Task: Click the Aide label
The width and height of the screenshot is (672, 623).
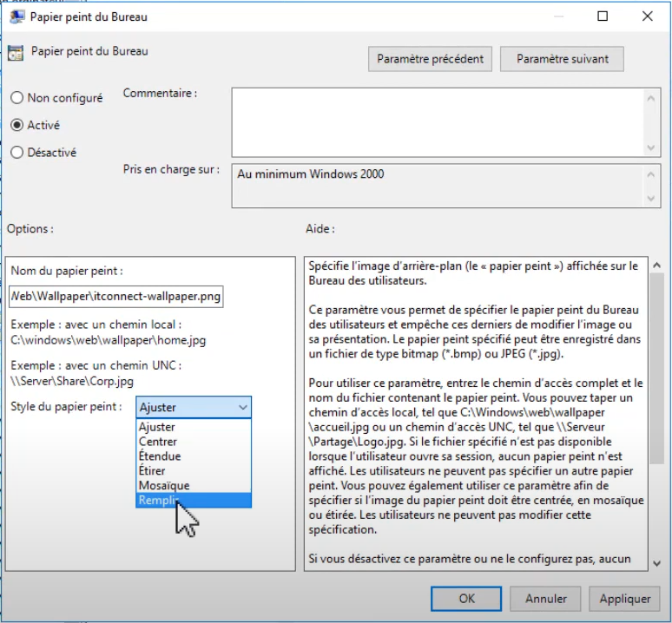Action: click(x=320, y=229)
